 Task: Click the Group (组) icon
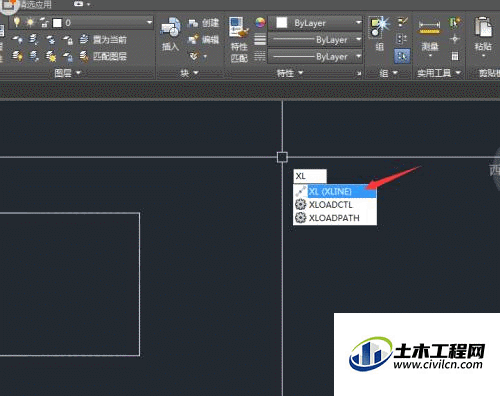coord(379,33)
